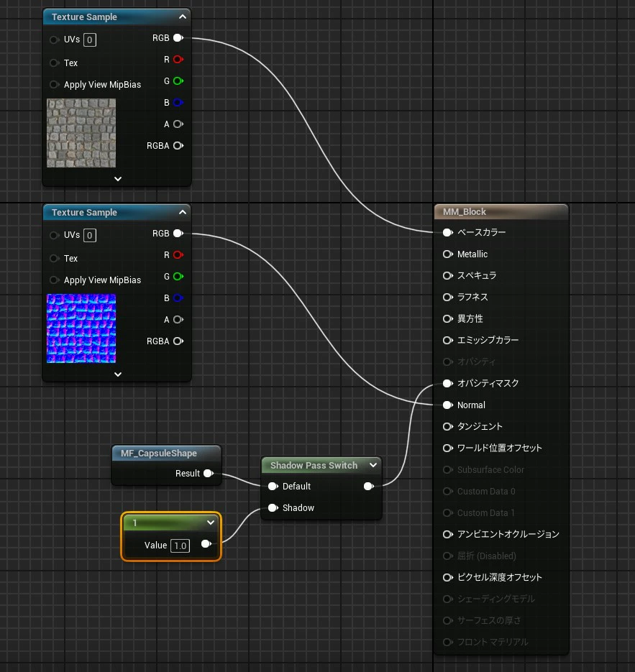635x672 pixels.
Task: Click the RGBA pin on the cobblestone Texture Sample
Action: point(178,146)
